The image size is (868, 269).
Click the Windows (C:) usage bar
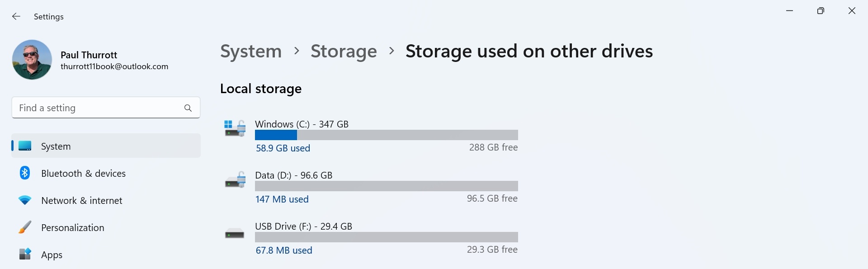387,135
